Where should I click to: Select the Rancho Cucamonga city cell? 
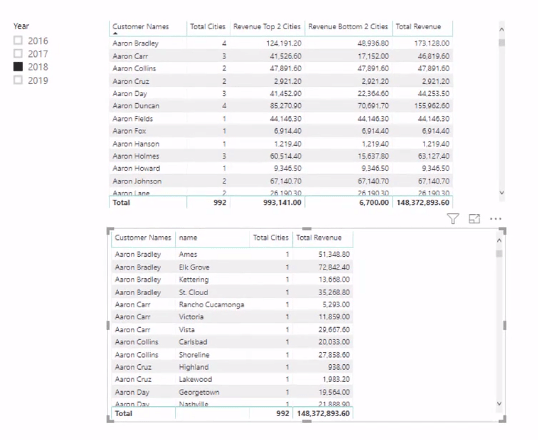pyautogui.click(x=211, y=304)
